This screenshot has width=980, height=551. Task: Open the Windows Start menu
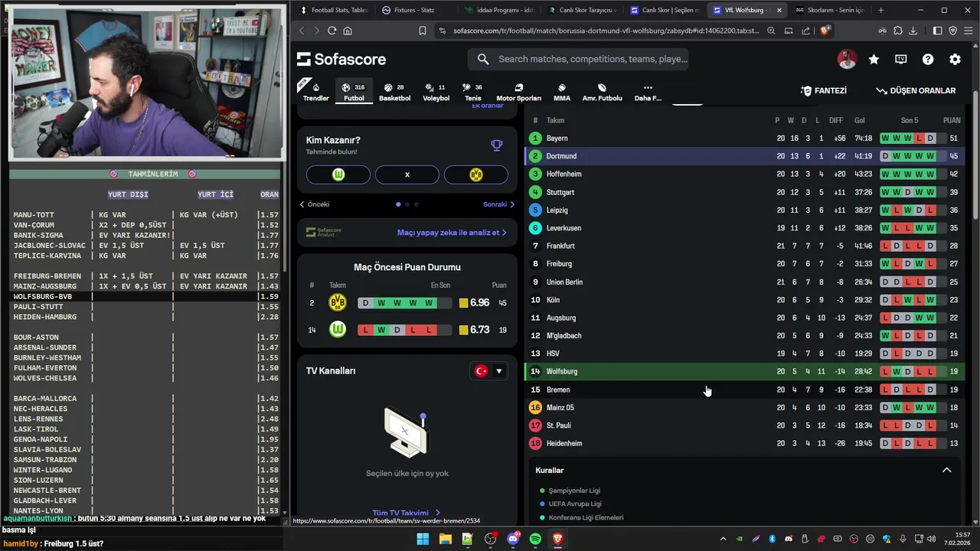(x=423, y=539)
